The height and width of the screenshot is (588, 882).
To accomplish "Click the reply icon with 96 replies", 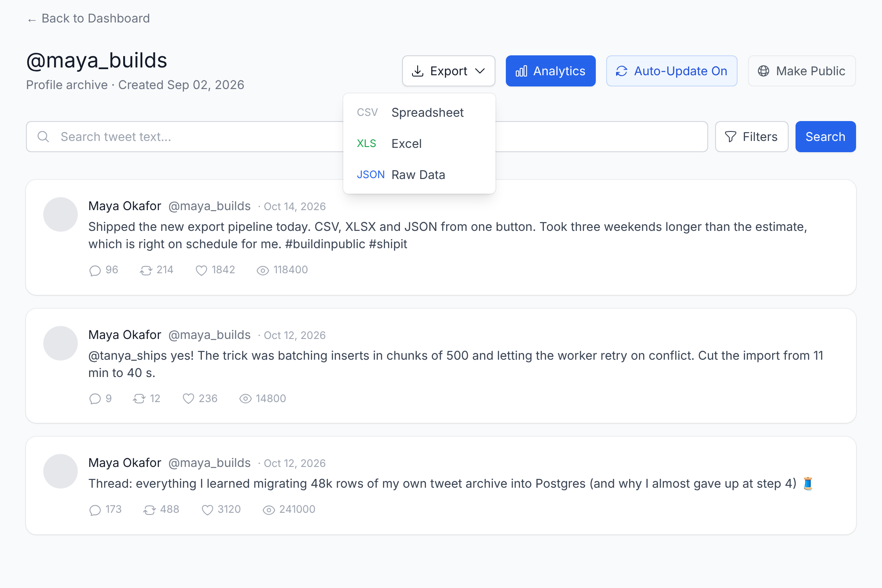I will click(x=95, y=271).
